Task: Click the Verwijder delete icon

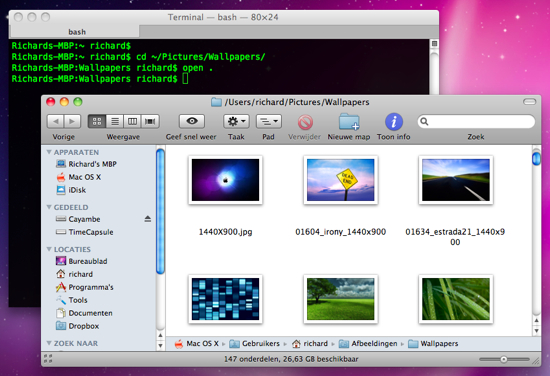Action: click(x=305, y=122)
